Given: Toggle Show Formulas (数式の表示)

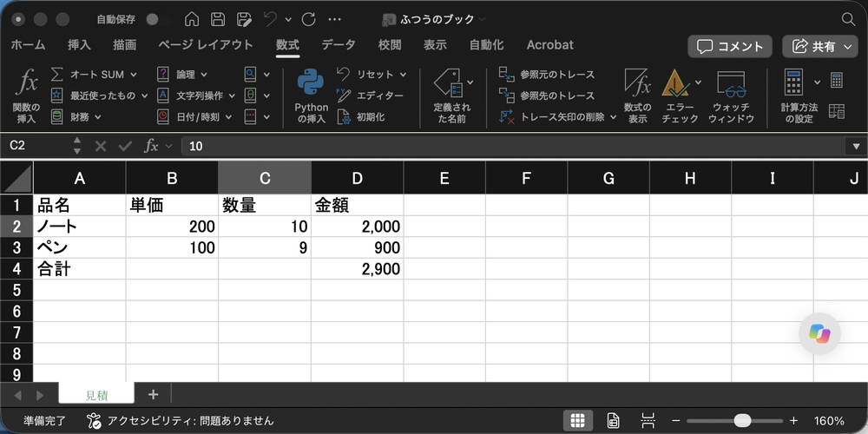Looking at the screenshot, I should (x=637, y=95).
